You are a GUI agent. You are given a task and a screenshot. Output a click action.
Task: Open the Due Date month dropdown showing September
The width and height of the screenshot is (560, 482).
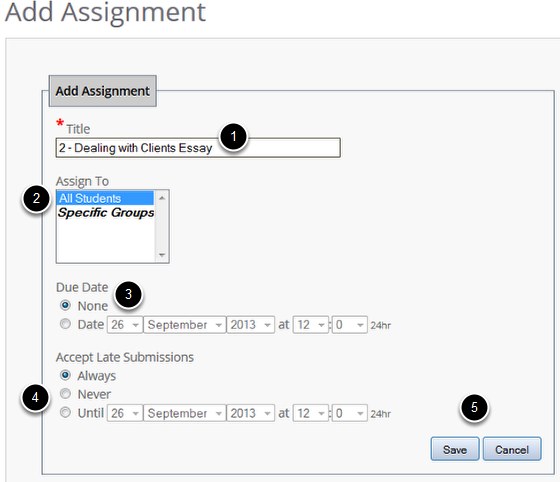(x=185, y=325)
